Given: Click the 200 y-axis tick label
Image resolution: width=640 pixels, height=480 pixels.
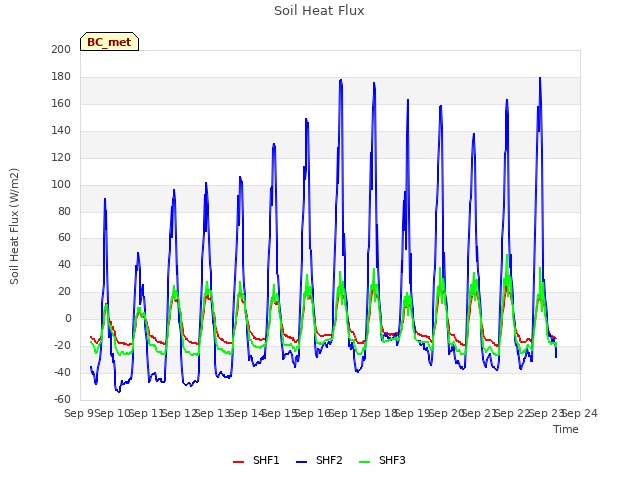Looking at the screenshot, I should tap(61, 49).
